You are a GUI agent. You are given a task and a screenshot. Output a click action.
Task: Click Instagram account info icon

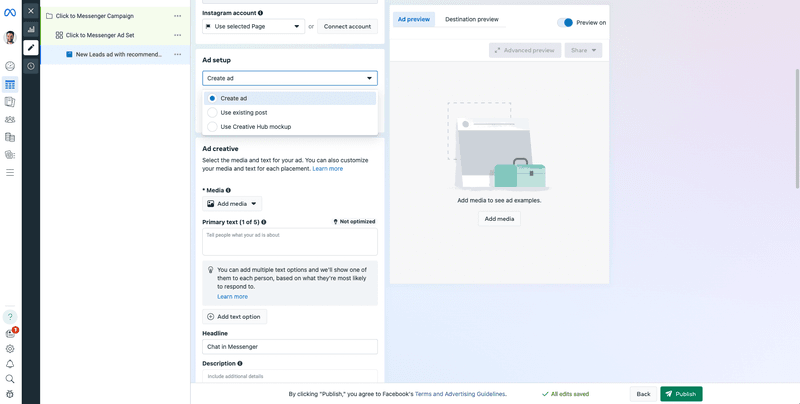point(261,13)
